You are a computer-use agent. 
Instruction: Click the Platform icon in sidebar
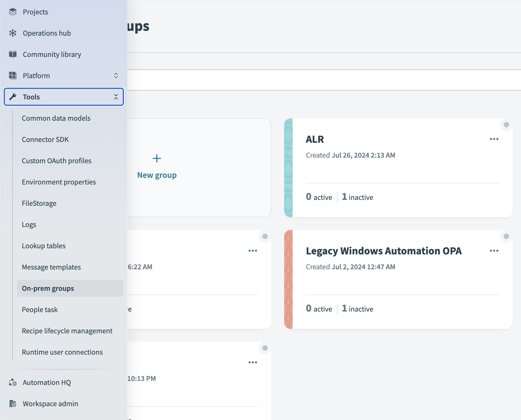13,75
